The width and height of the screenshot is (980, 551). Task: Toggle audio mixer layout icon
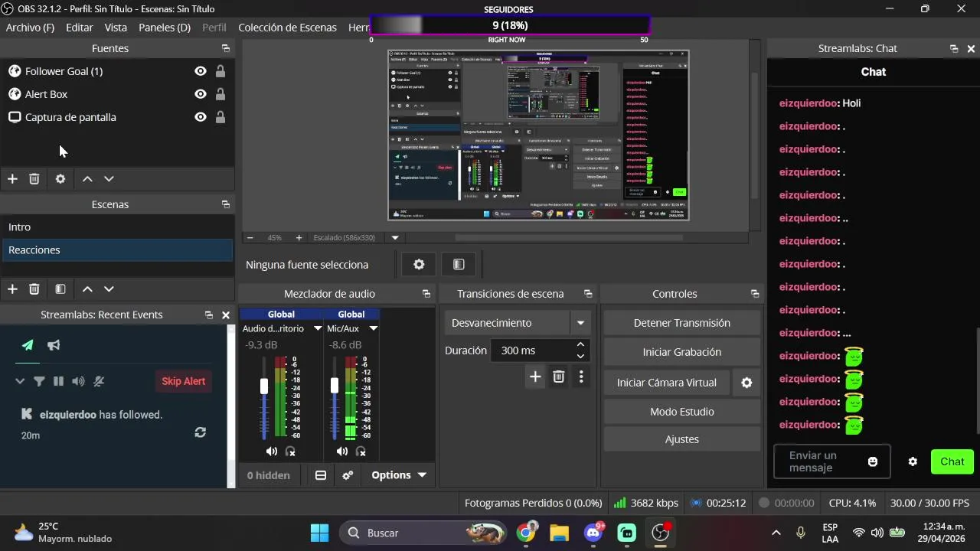(x=321, y=475)
